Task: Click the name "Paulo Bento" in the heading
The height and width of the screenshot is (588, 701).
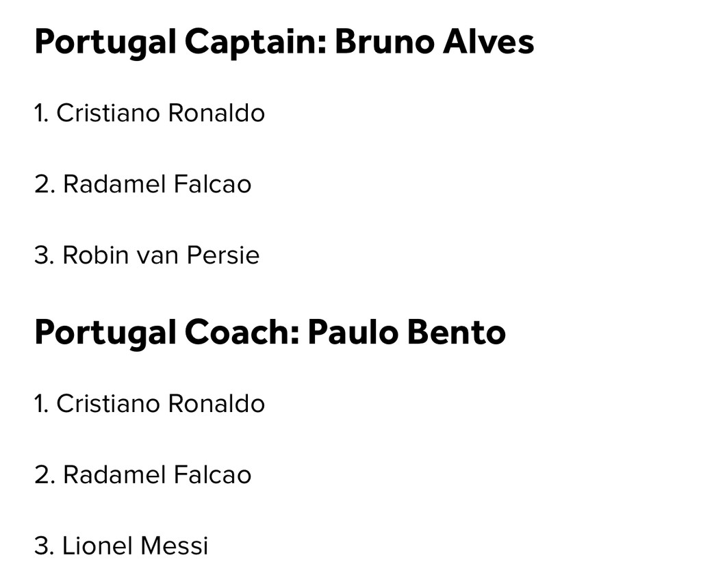Action: click(x=407, y=333)
